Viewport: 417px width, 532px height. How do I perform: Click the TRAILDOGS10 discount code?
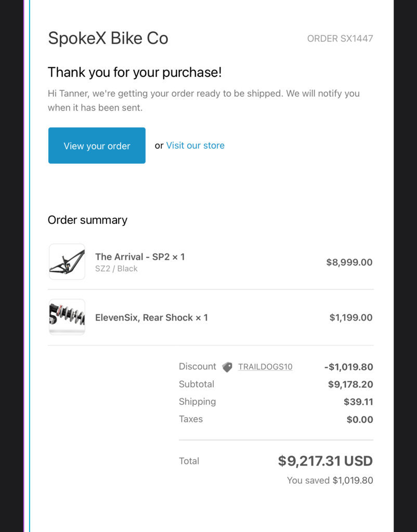point(265,367)
